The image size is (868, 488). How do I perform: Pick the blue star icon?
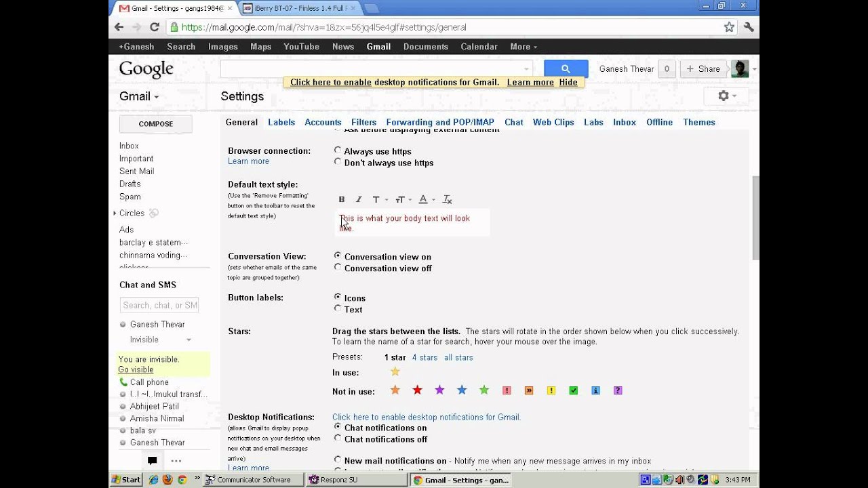click(x=462, y=390)
